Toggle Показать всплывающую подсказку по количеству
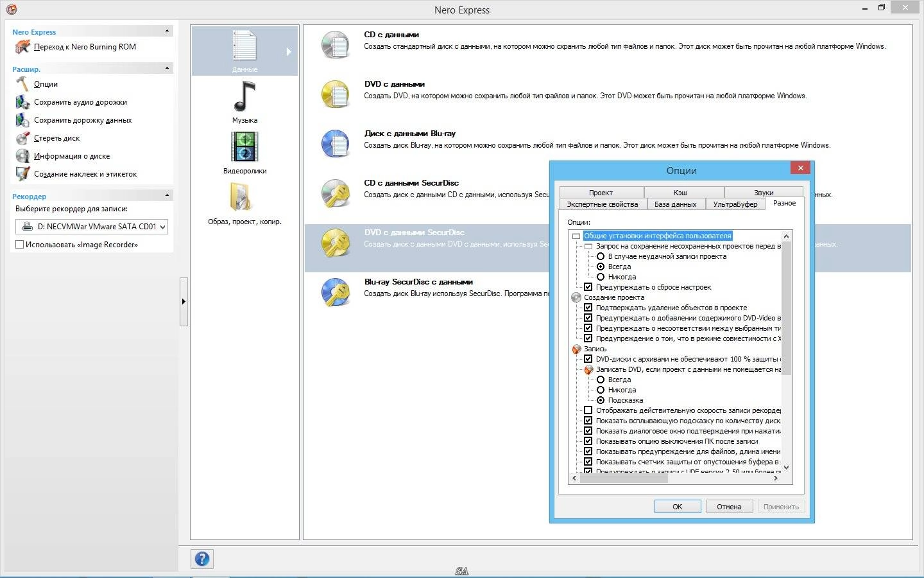Viewport: 924px width, 578px height. (x=588, y=421)
